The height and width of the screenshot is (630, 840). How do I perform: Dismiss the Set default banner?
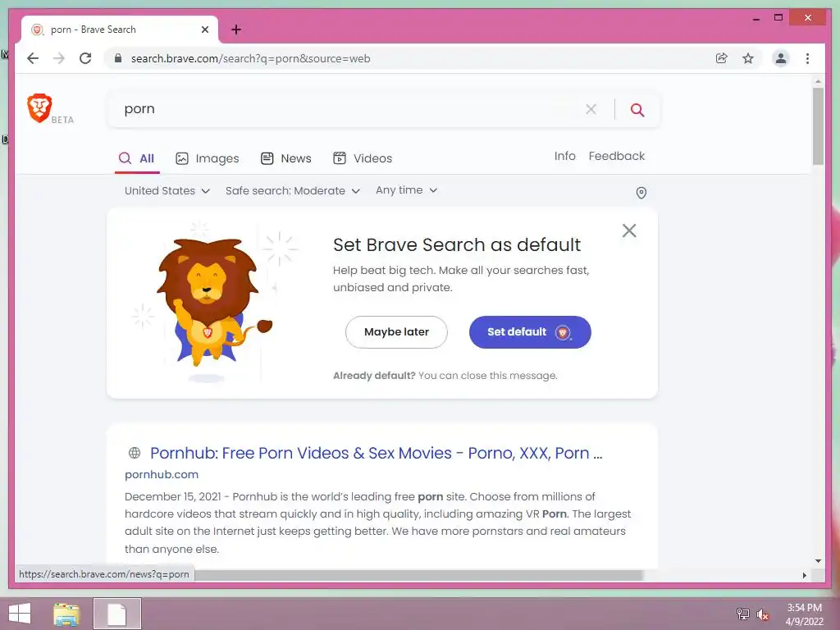click(629, 231)
